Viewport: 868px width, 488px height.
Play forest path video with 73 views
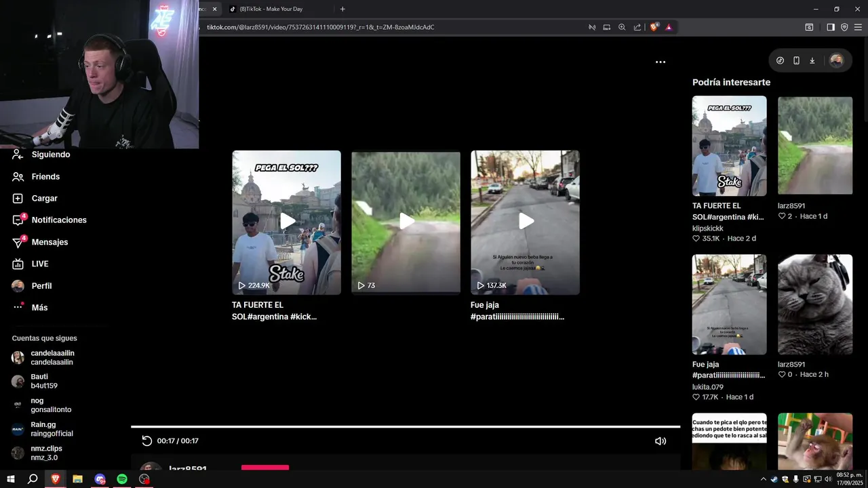(x=406, y=222)
